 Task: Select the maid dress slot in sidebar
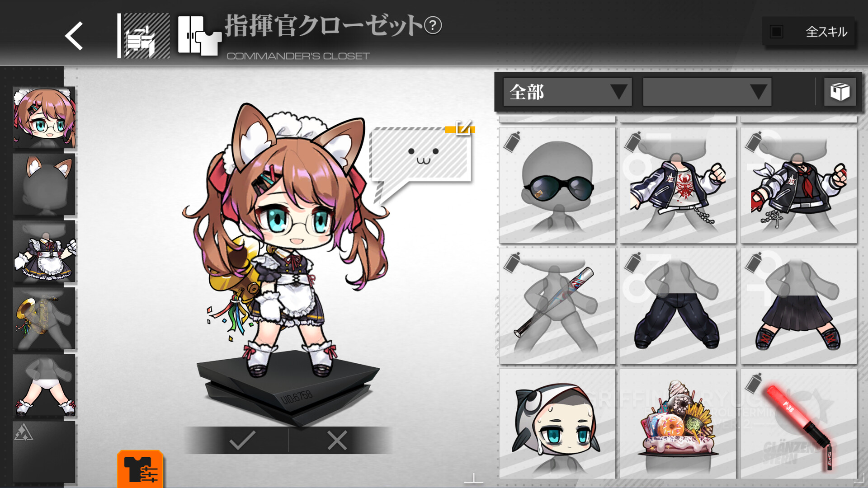pos(44,251)
